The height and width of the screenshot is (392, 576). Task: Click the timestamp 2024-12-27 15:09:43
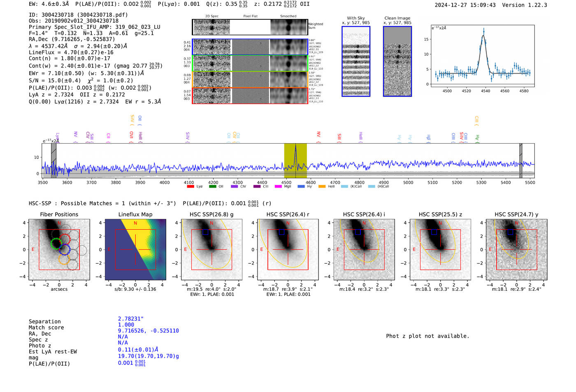point(465,5)
